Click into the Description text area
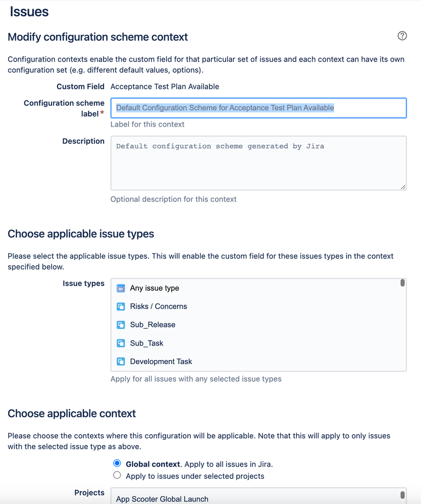The height and width of the screenshot is (504, 421). (258, 163)
